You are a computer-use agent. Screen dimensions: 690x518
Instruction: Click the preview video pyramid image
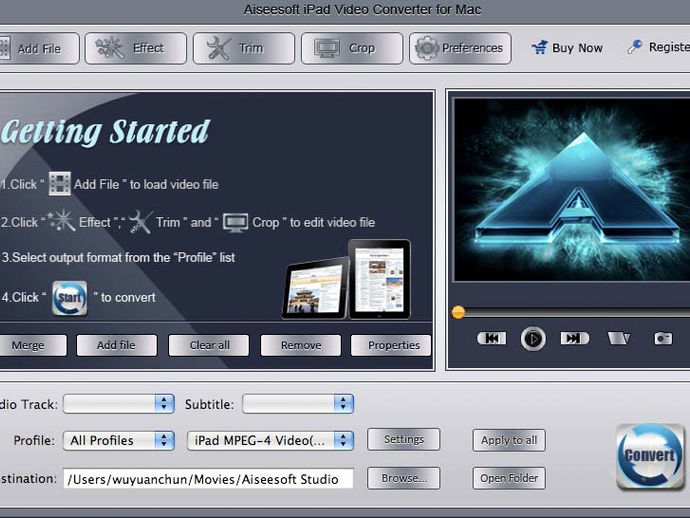pos(572,189)
